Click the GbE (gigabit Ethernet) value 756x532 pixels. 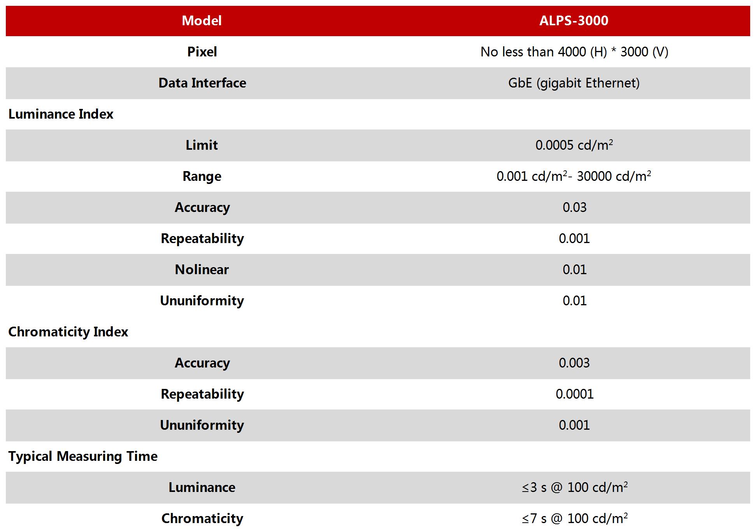coord(574,83)
